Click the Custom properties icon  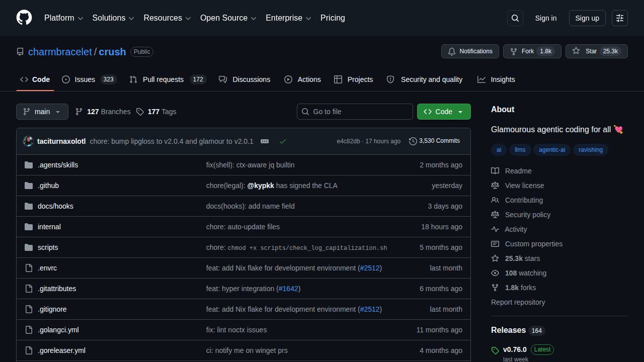(x=495, y=244)
